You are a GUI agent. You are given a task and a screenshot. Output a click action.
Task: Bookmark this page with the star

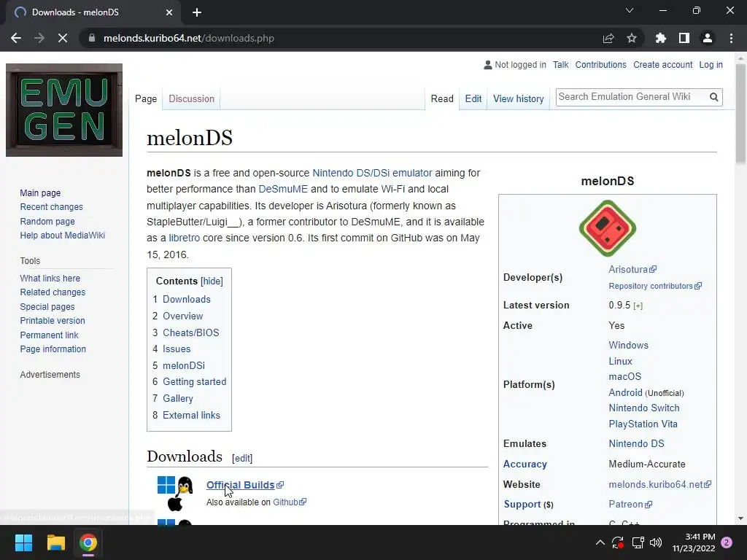tap(632, 38)
